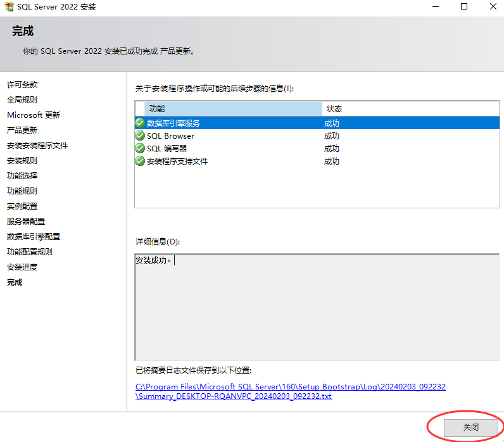Click the green check icon beside 数据库引擎服务

(140, 123)
